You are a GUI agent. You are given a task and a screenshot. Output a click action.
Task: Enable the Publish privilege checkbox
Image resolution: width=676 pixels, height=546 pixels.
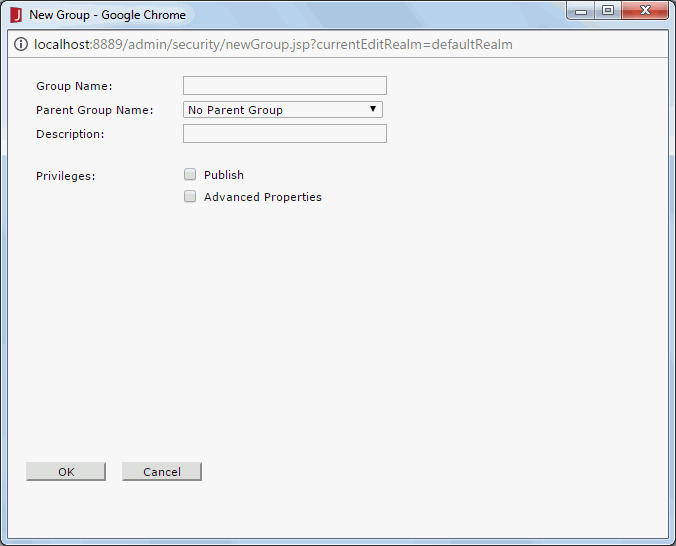click(190, 174)
